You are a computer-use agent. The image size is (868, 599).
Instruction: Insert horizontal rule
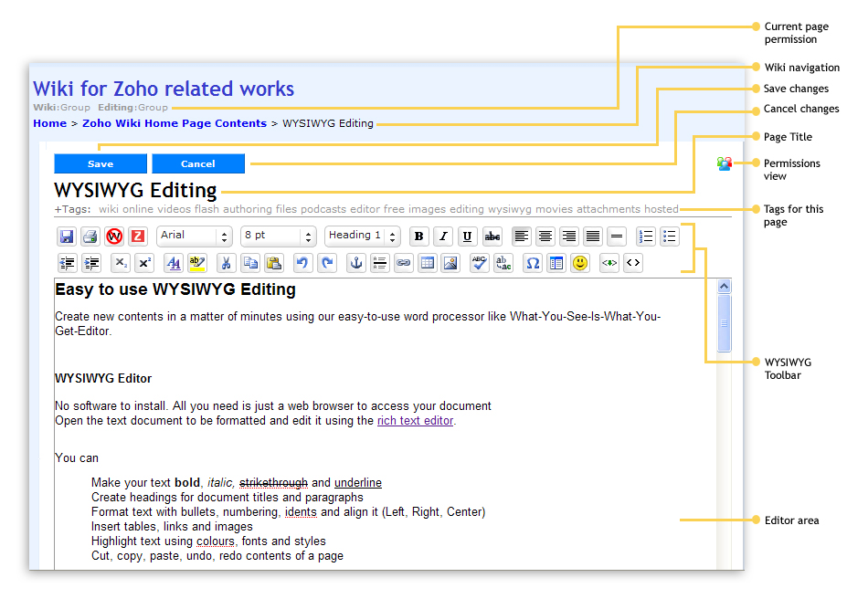click(x=617, y=236)
